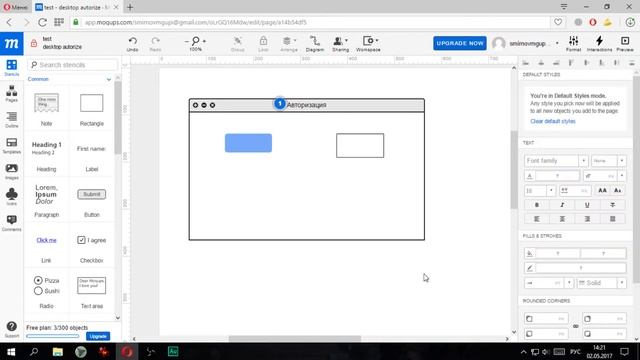Toggle Strikethrough text formatting
The image size is (640, 360).
point(612,205)
